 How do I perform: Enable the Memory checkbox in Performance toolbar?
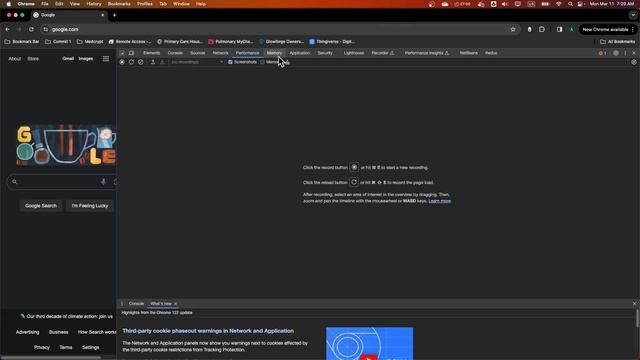262,62
